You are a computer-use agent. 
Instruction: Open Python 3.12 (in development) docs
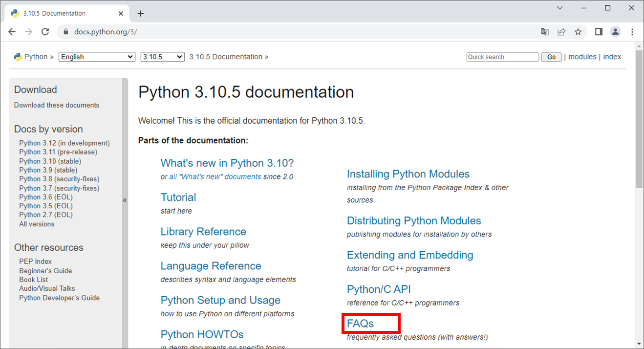point(64,143)
